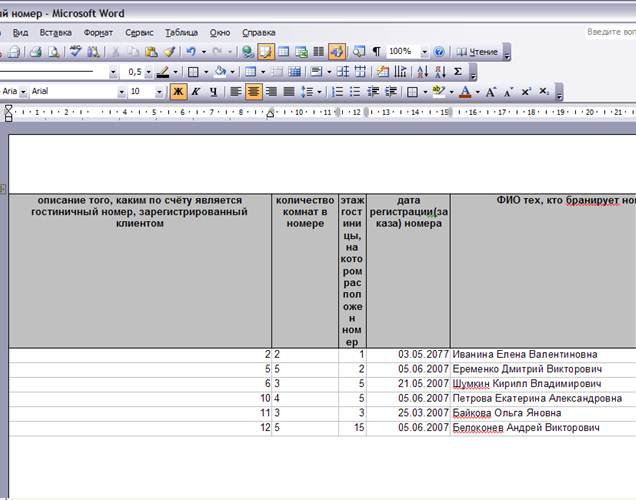Viewport: 636px width, 500px height.
Task: Apply a numbered list
Action: (337, 92)
